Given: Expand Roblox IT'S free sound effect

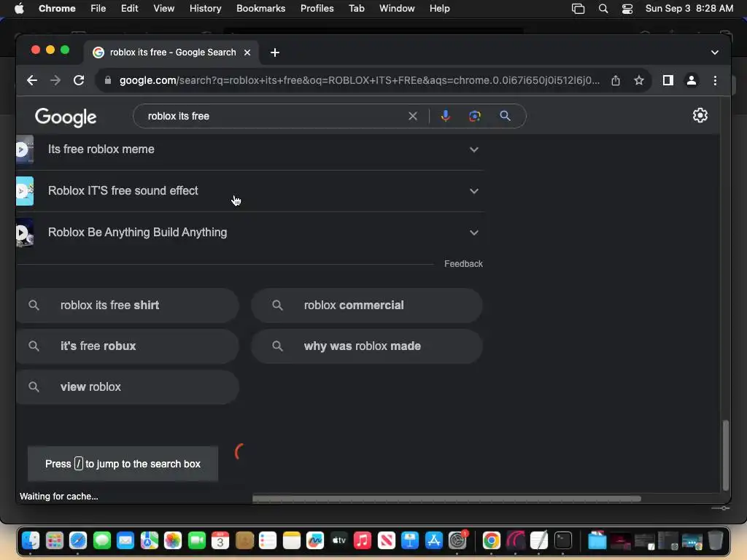Looking at the screenshot, I should tap(473, 191).
